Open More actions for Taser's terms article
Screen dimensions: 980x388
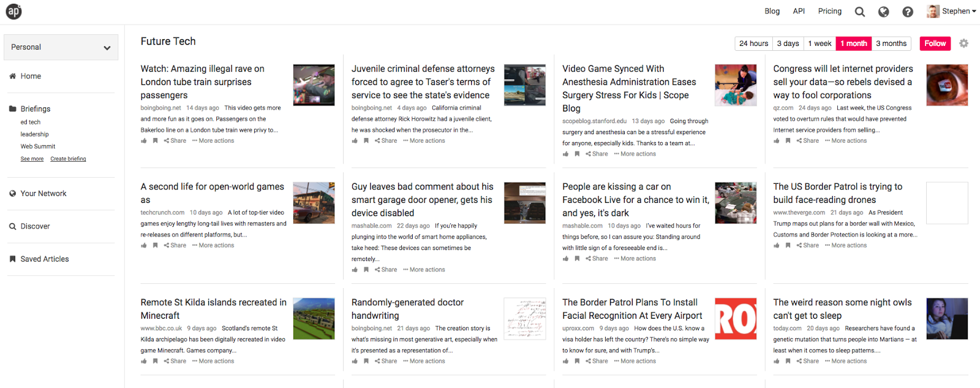[424, 141]
